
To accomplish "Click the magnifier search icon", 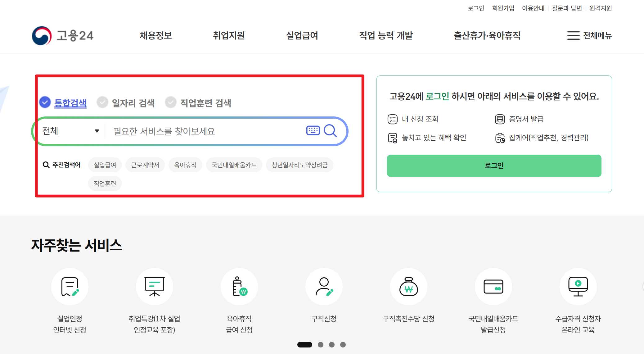I will (330, 131).
